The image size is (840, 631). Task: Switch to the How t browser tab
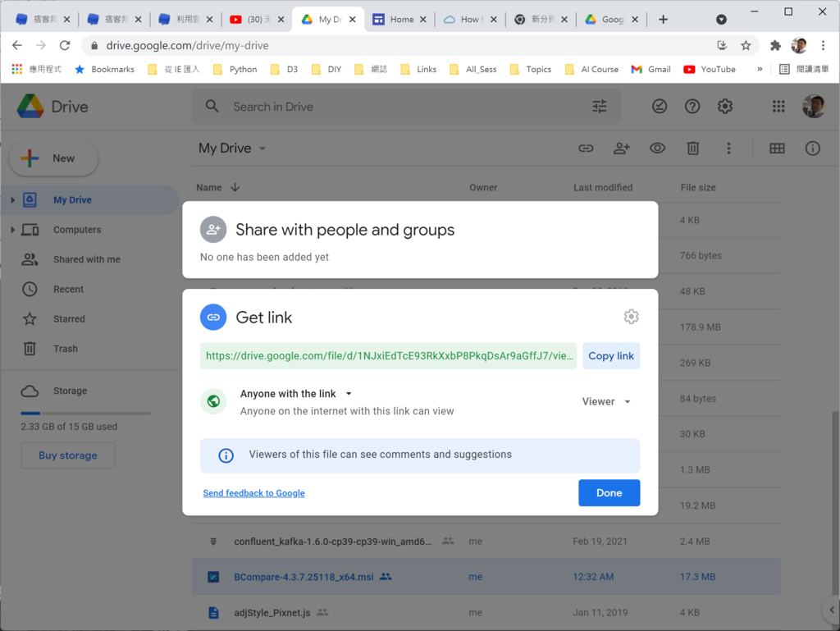(471, 20)
